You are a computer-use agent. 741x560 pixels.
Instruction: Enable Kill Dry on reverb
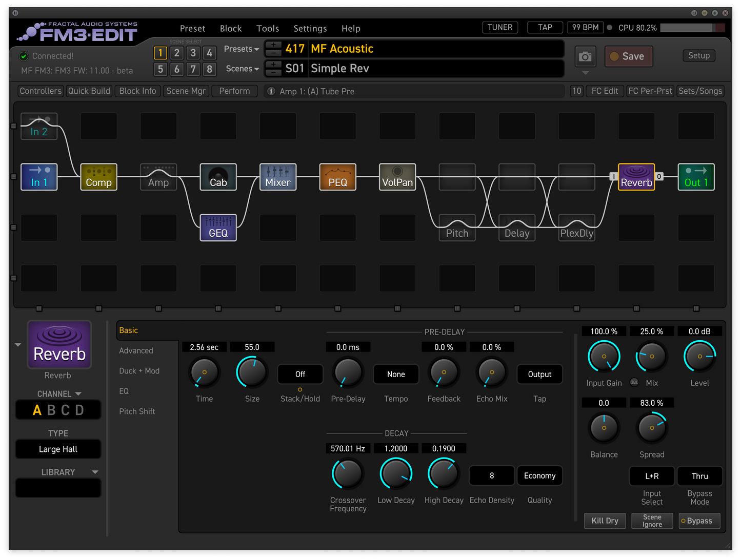click(x=605, y=521)
